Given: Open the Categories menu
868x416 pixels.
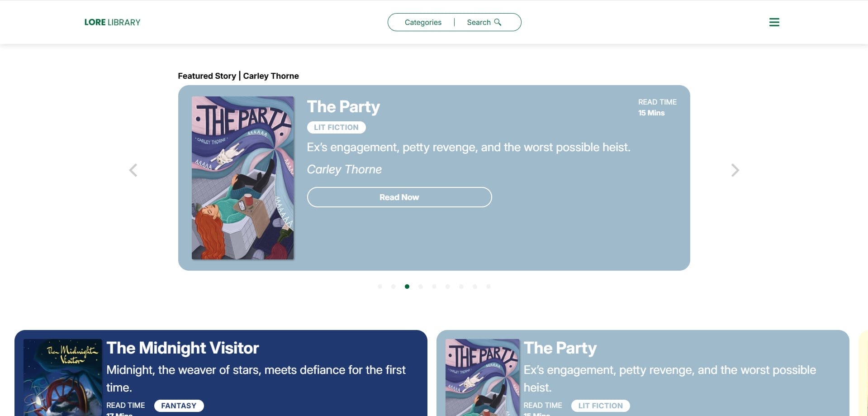Looking at the screenshot, I should (x=423, y=22).
